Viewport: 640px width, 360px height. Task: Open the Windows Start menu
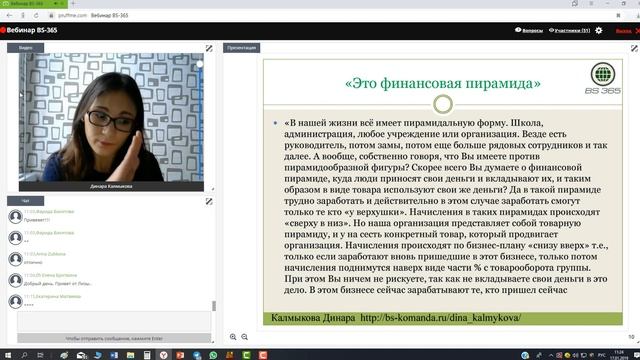[8, 355]
